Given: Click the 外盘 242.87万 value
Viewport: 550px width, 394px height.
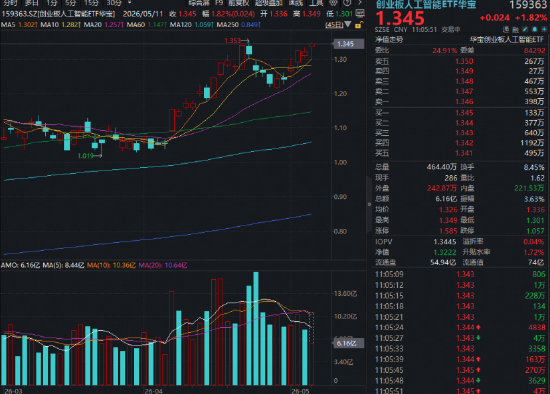Looking at the screenshot, I should click(442, 188).
